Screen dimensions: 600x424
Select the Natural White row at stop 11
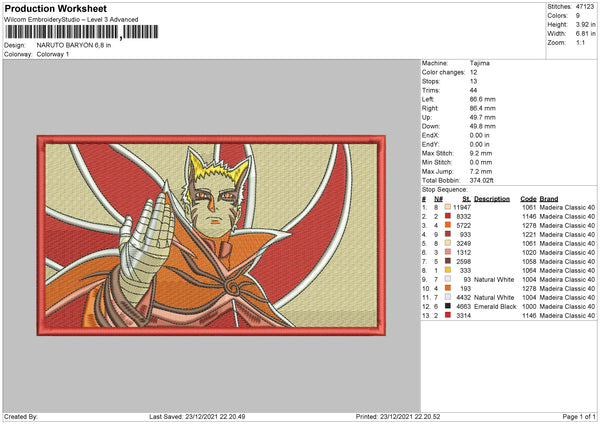coord(509,297)
